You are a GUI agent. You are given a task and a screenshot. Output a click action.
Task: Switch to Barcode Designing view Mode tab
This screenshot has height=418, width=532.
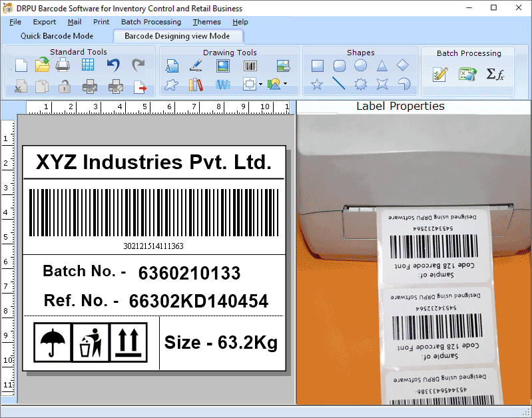(178, 37)
